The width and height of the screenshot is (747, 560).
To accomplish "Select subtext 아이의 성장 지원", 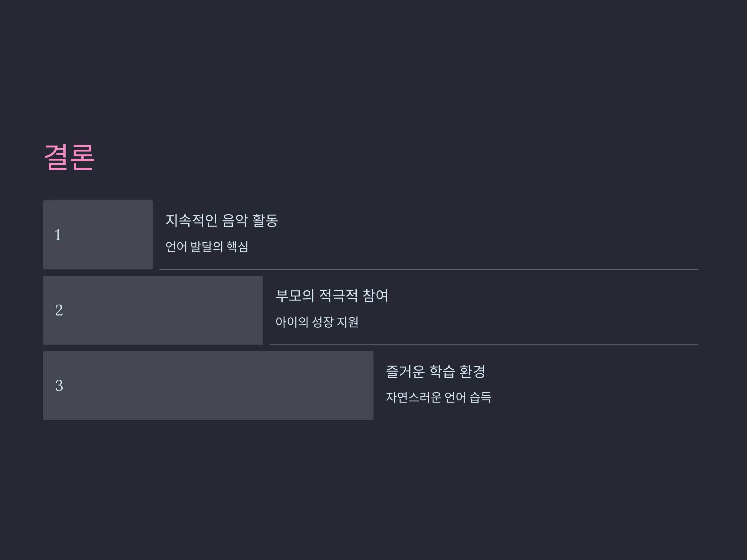I will click(317, 322).
